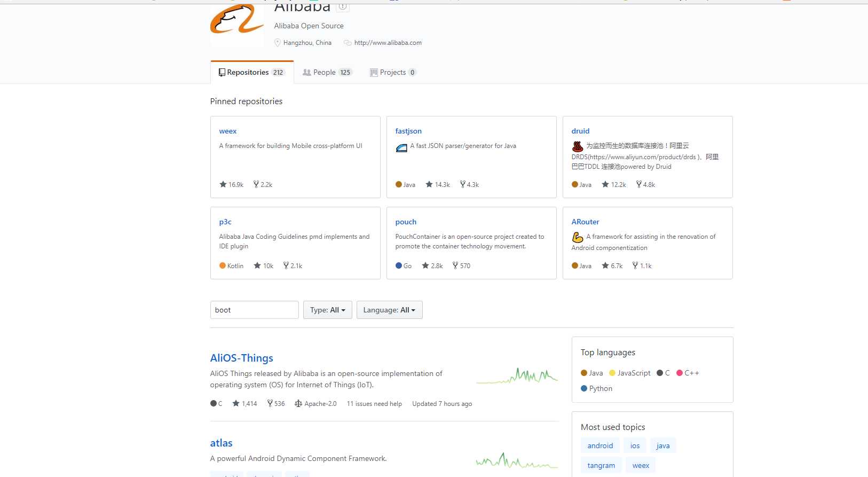
Task: Click weex star count 16.9k
Action: tap(231, 184)
